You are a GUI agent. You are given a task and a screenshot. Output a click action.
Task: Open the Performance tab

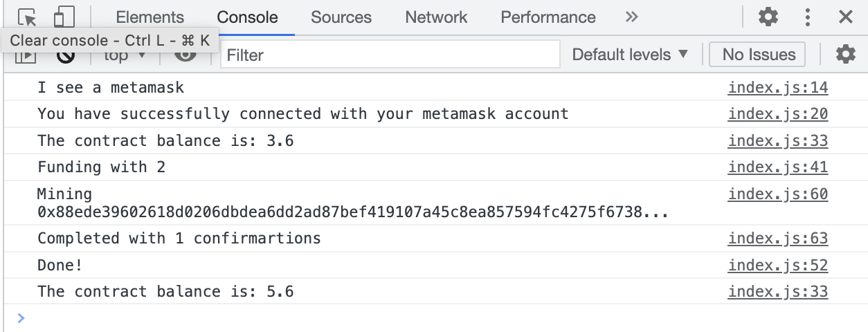point(548,17)
